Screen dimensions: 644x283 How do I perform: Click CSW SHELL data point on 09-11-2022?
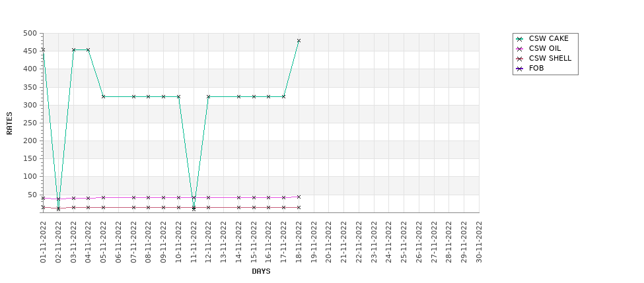click(x=163, y=208)
